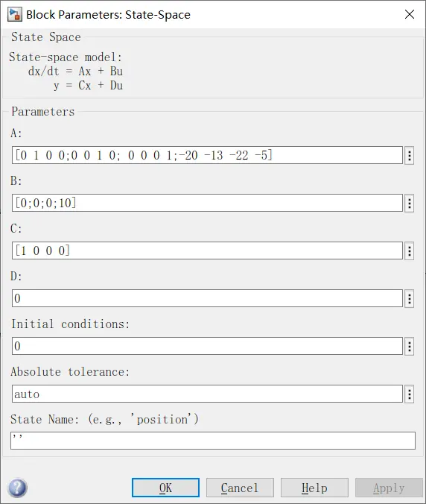Open the three-dot menu beside the D field
This screenshot has width=426, height=504.
click(410, 299)
